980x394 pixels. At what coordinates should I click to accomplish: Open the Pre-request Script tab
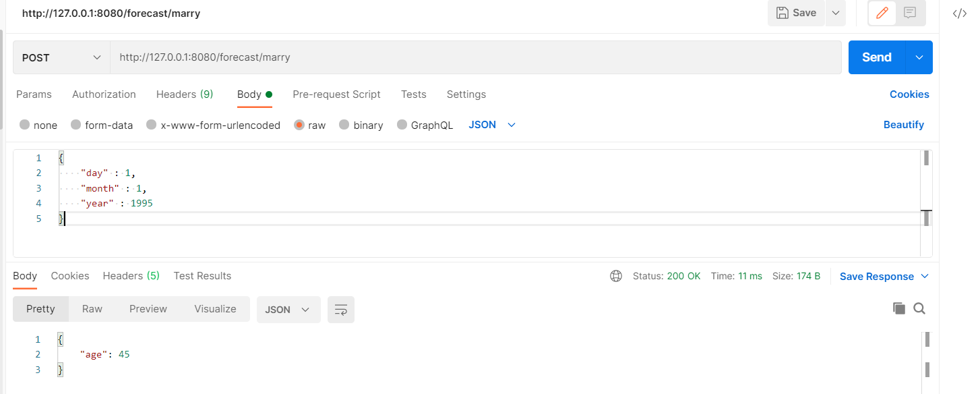pyautogui.click(x=336, y=94)
